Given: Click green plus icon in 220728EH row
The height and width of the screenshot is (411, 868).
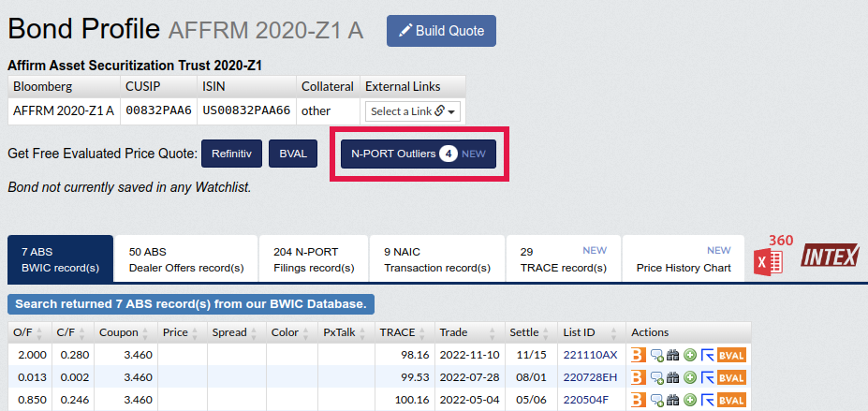Looking at the screenshot, I should pyautogui.click(x=690, y=377).
